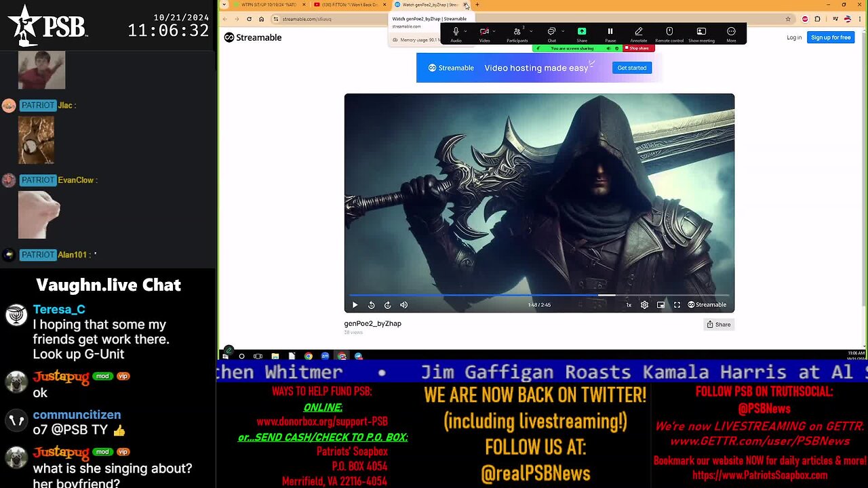Expand the Zoom Audio options arrow
This screenshot has height=488, width=868.
[465, 31]
